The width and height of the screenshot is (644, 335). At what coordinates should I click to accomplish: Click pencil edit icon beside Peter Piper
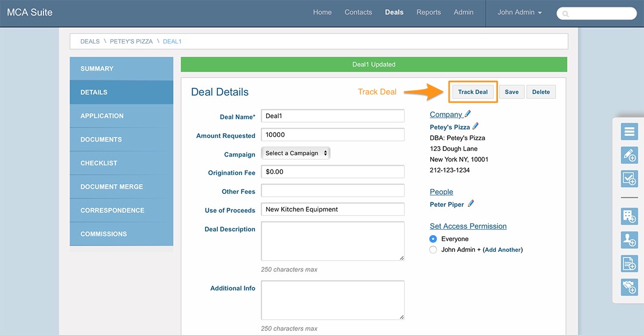pos(471,204)
